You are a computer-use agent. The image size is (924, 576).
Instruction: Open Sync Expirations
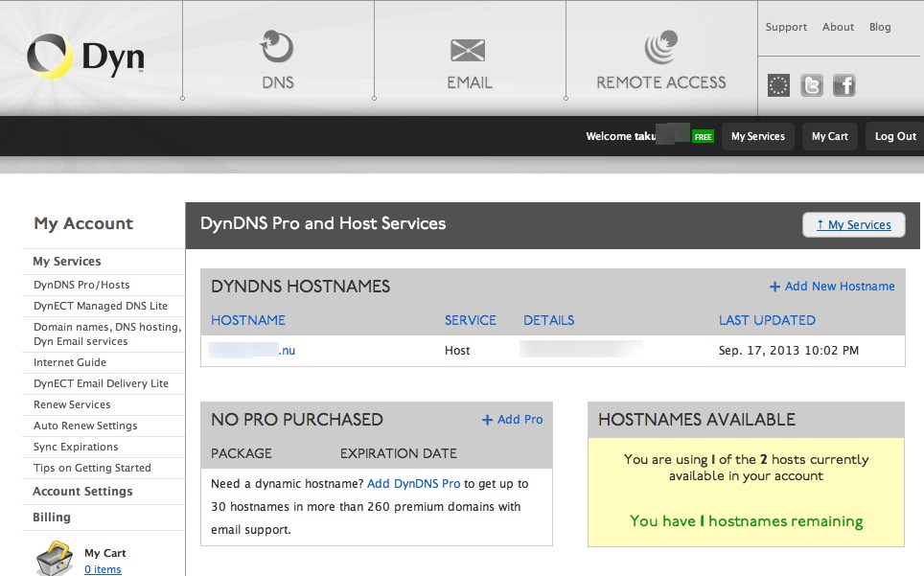76,447
